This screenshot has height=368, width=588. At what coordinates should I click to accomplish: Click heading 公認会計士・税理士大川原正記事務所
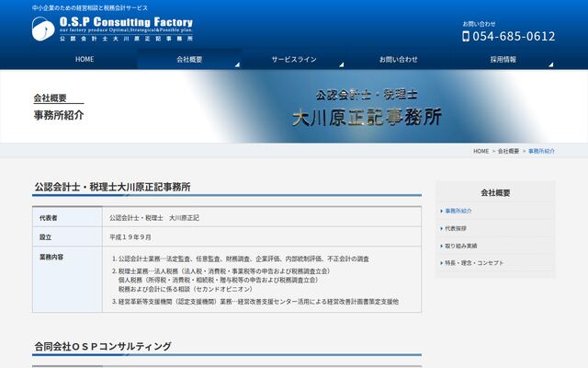click(112, 187)
